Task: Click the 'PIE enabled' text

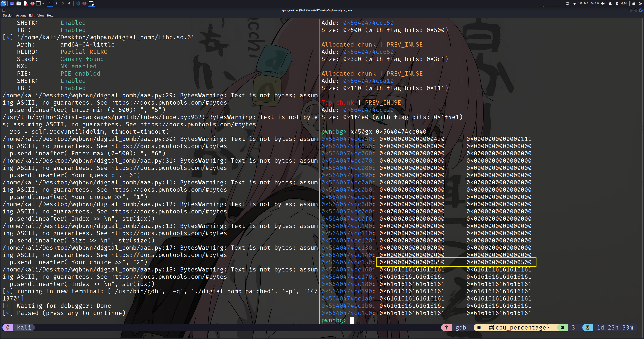Action: 80,74
